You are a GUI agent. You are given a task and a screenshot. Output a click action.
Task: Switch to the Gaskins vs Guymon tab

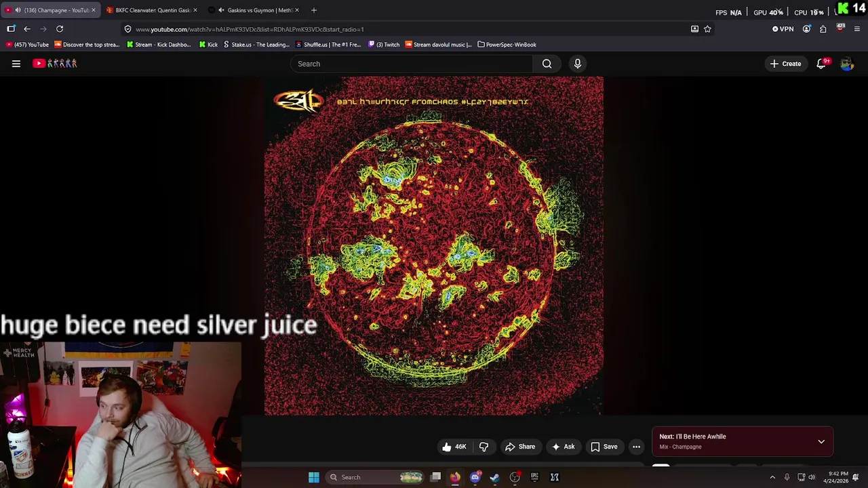[x=254, y=10]
